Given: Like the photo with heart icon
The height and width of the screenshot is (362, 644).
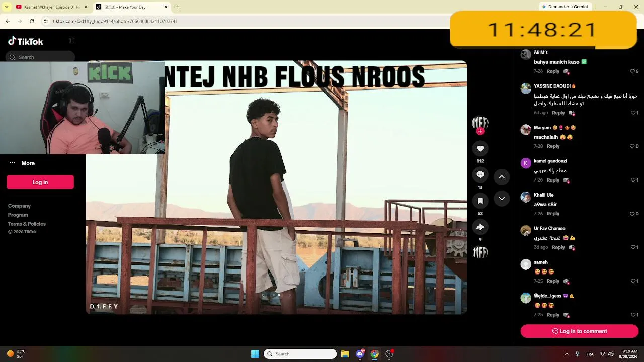Looking at the screenshot, I should click(480, 148).
